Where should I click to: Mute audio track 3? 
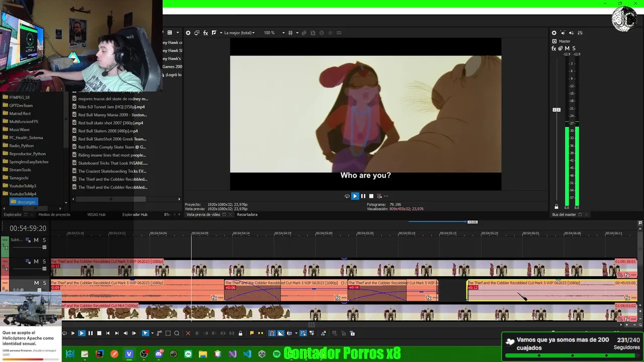coord(36,283)
